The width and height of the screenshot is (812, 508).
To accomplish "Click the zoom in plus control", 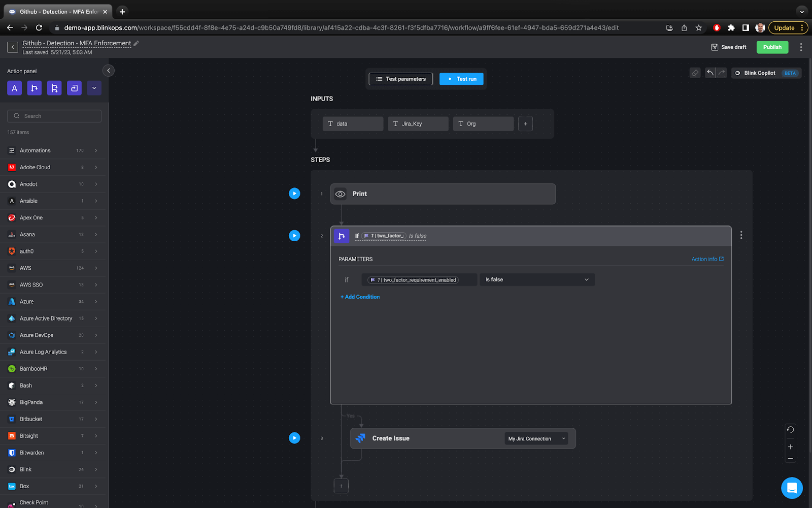I will coord(790,447).
